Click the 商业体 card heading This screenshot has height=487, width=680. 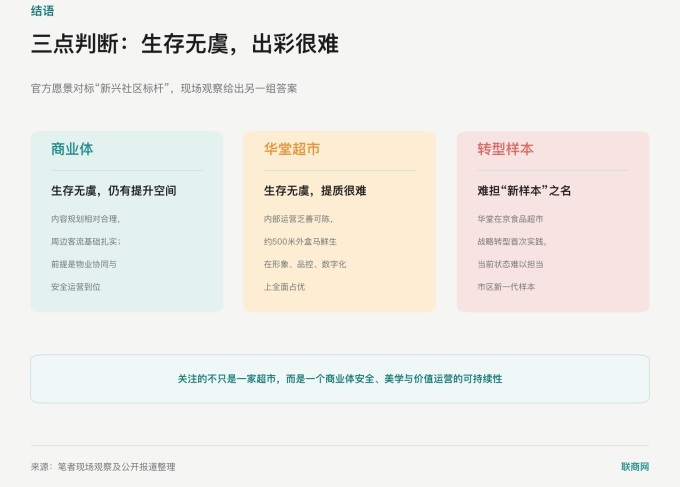click(72, 149)
